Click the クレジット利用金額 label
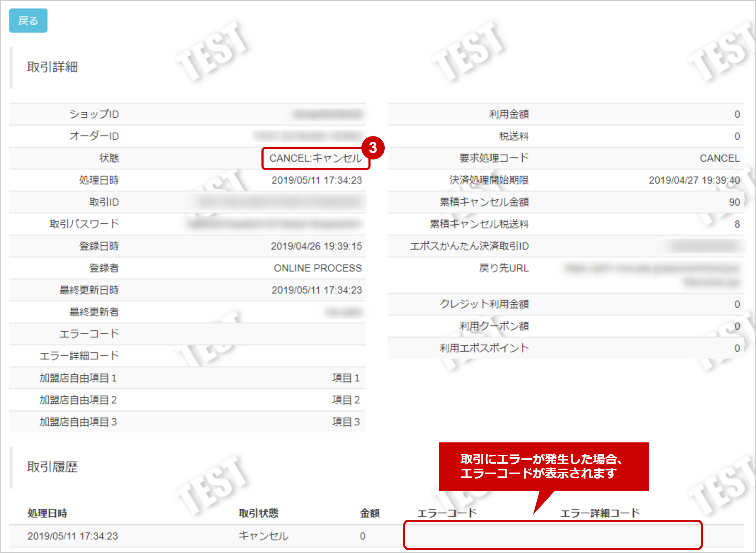Viewport: 756px width, 553px height. (x=484, y=304)
